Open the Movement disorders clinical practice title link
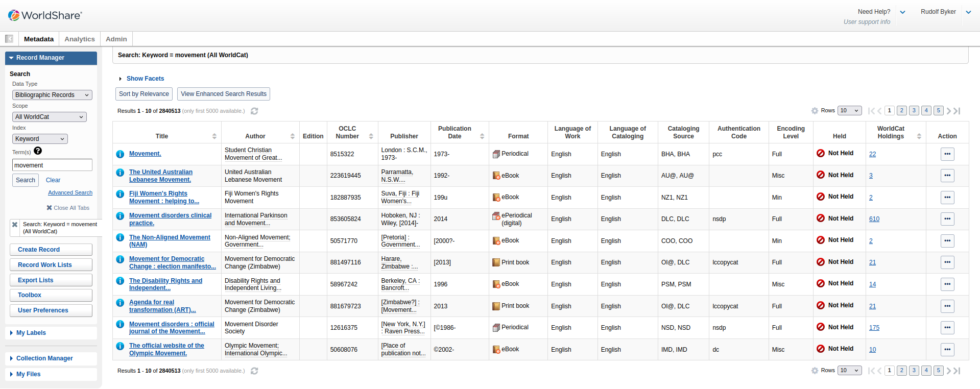Viewport: 980px width, 389px height. (x=170, y=219)
